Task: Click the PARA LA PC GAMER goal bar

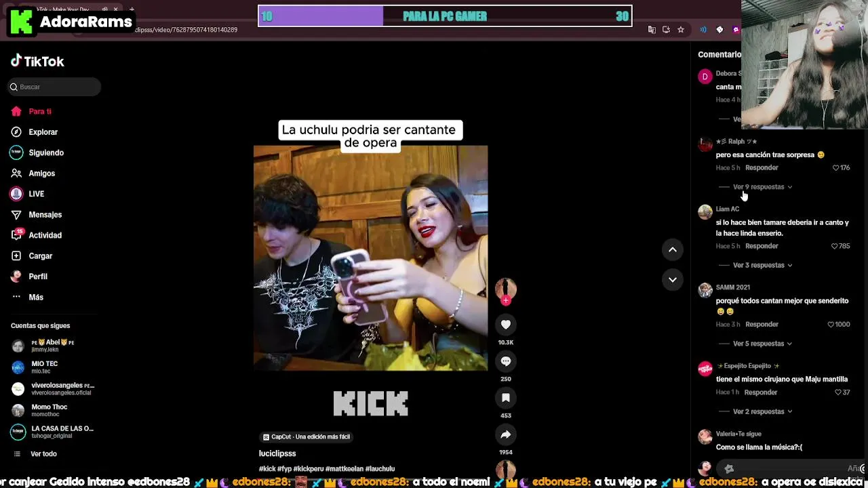Action: tap(445, 16)
